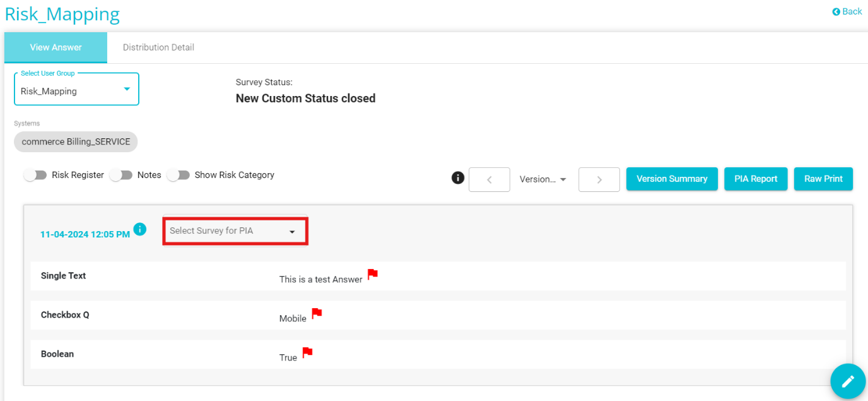Enable the Show Risk Category switch
Viewport: 868px width, 401px height.
[179, 175]
